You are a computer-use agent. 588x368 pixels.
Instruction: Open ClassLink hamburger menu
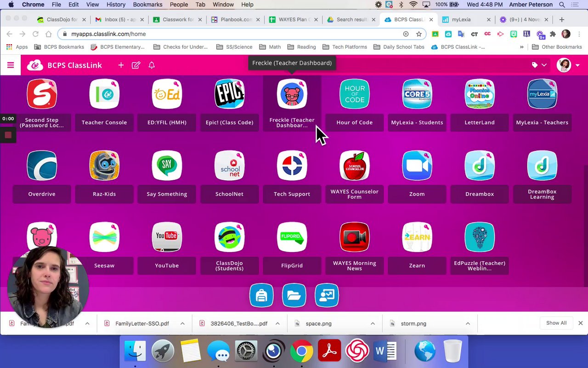pos(11,65)
